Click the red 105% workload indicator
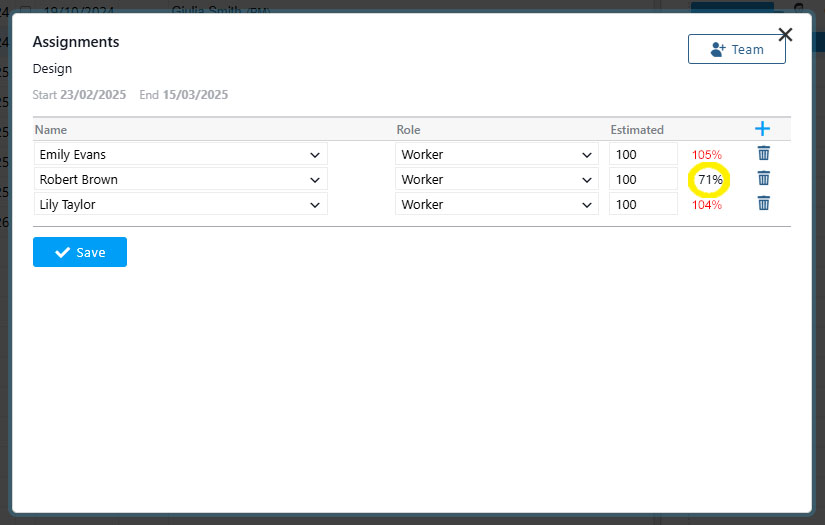This screenshot has height=525, width=825. tap(706, 155)
